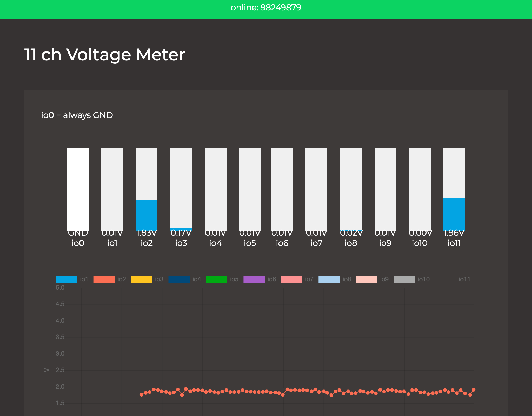
Task: Click the 11 ch Voltage Meter heading
Action: pos(105,55)
